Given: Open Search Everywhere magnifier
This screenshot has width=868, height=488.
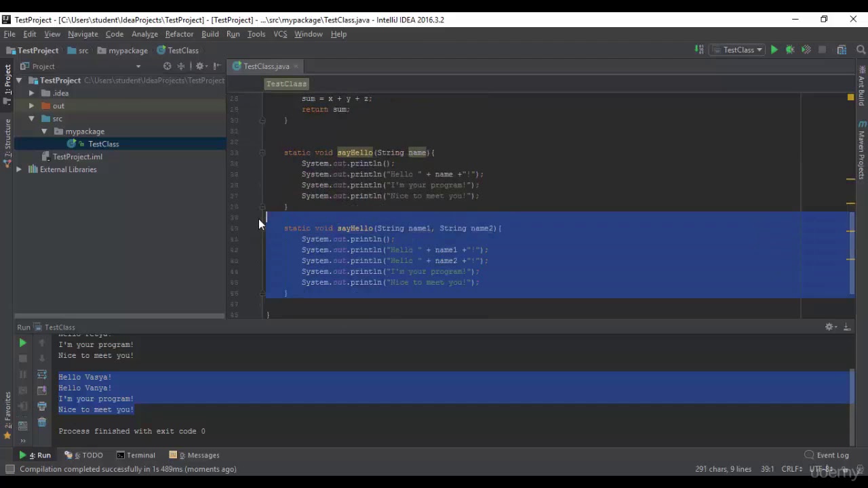Looking at the screenshot, I should (861, 50).
